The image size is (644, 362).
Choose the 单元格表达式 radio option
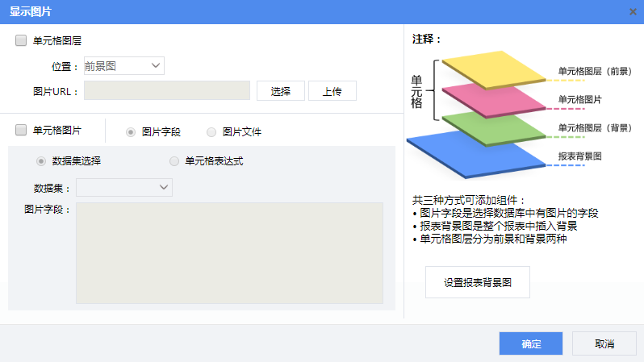click(174, 161)
